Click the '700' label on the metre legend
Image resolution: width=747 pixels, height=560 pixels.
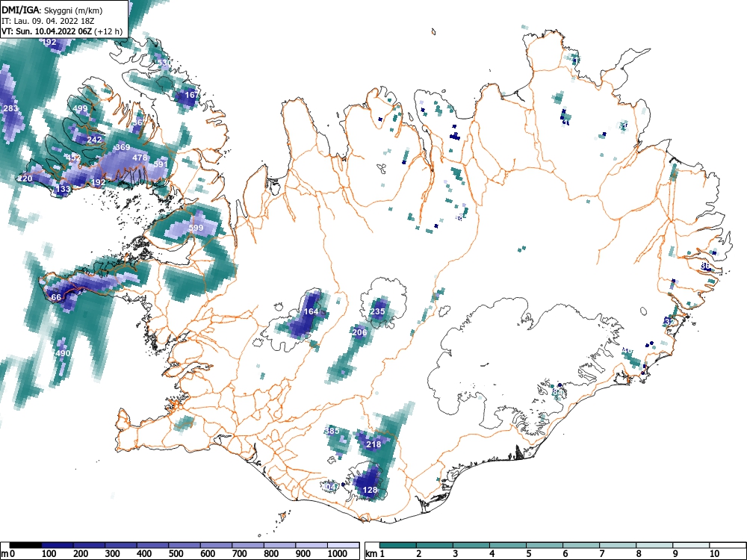pyautogui.click(x=240, y=554)
